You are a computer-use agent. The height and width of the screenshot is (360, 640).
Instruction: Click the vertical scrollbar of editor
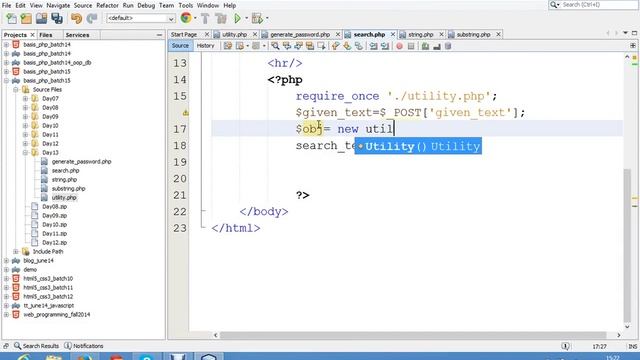[627, 245]
